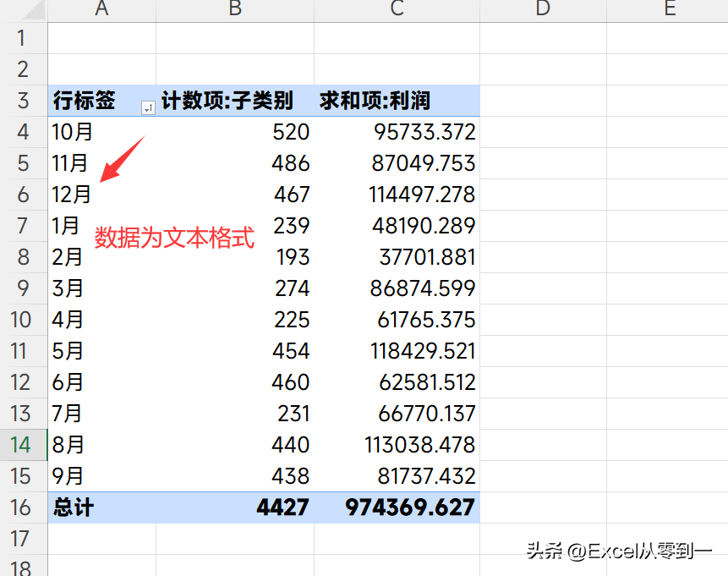The image size is (728, 576).
Task: Click the profit cell 62581.512
Action: [x=397, y=382]
